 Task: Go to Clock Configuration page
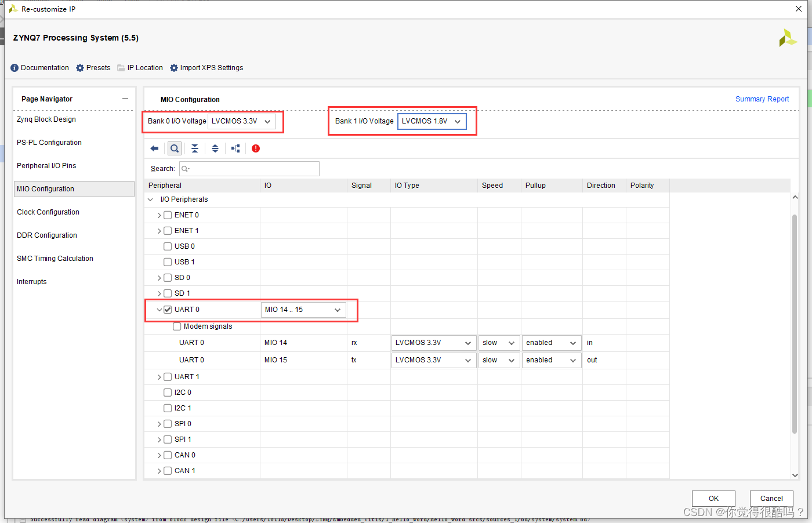pyautogui.click(x=48, y=212)
